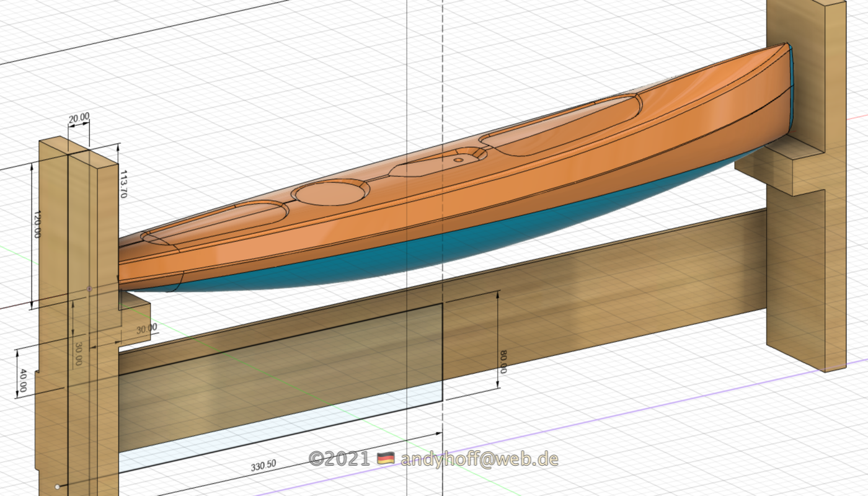Viewport: 868px width, 496px height.
Task: Pick the front oval hatch recess near left post
Action: (214, 220)
